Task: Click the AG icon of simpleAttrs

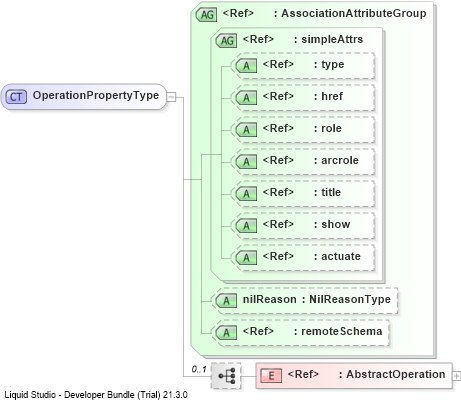Action: point(227,41)
